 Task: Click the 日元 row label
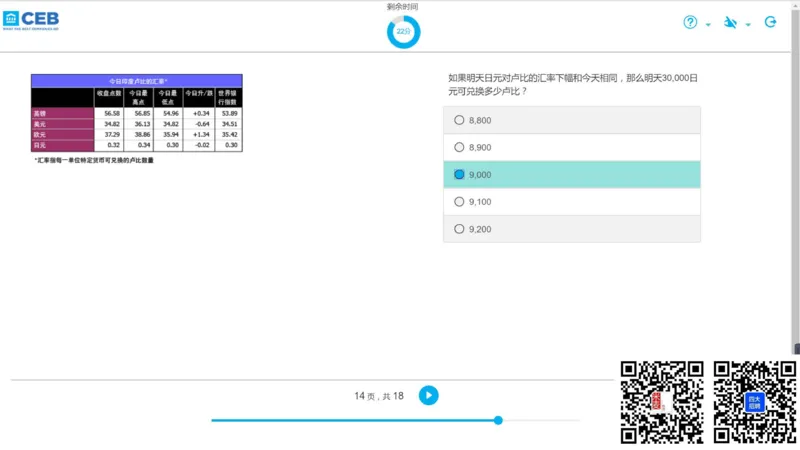[x=63, y=145]
